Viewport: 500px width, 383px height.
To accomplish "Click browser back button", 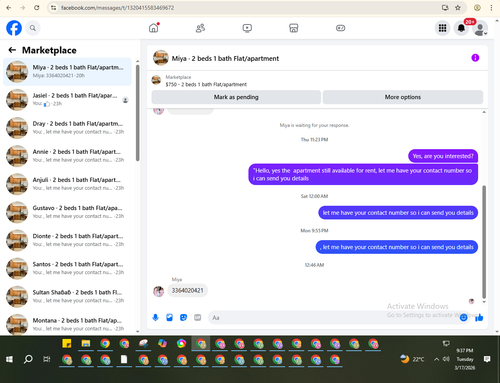I will click(x=9, y=8).
